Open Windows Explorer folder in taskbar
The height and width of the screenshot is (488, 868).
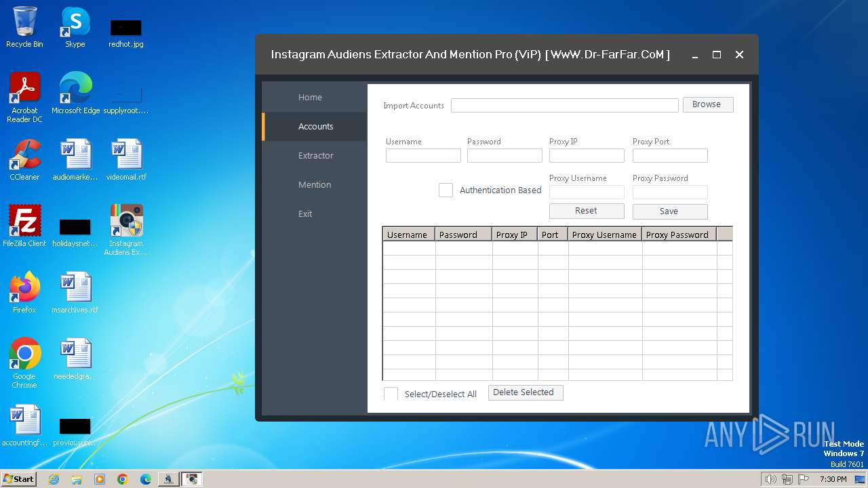click(77, 479)
